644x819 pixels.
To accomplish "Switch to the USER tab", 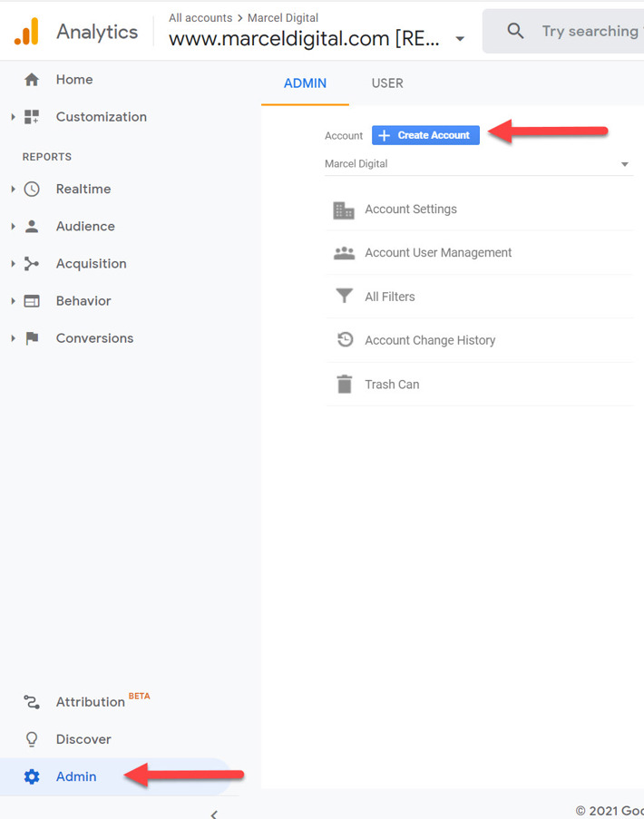I will pyautogui.click(x=387, y=83).
